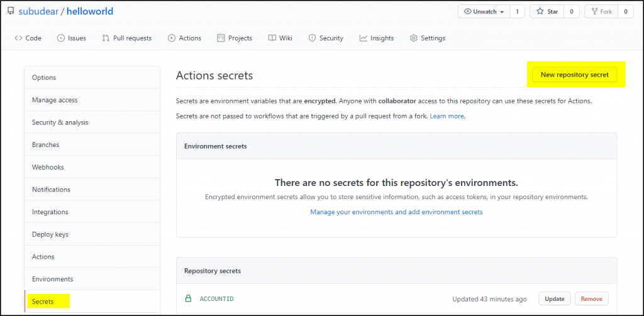Open Integrations settings
The image size is (644, 316).
[x=92, y=212]
